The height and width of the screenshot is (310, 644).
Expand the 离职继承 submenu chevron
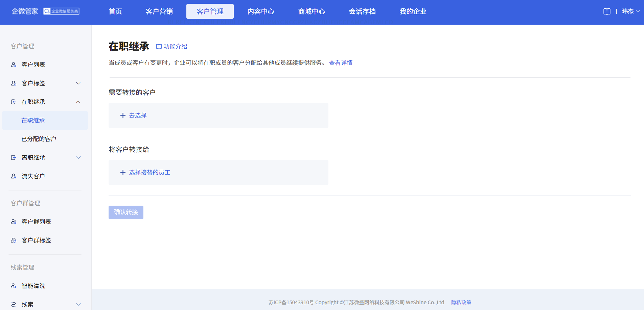pos(78,158)
